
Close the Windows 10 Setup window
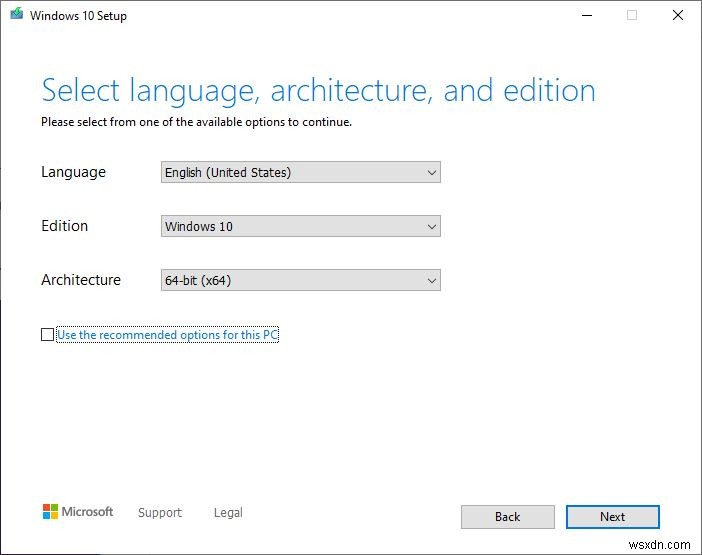678,15
